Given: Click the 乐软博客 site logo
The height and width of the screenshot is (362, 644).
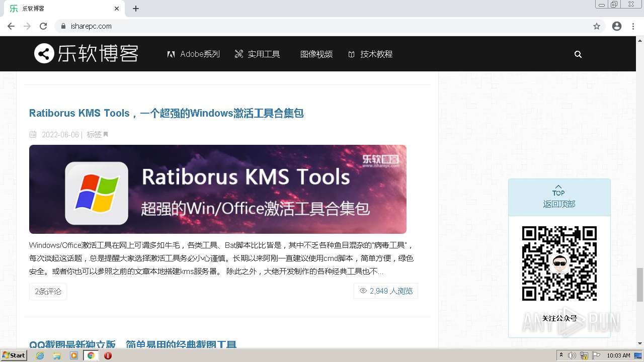Looking at the screenshot, I should pos(86,53).
